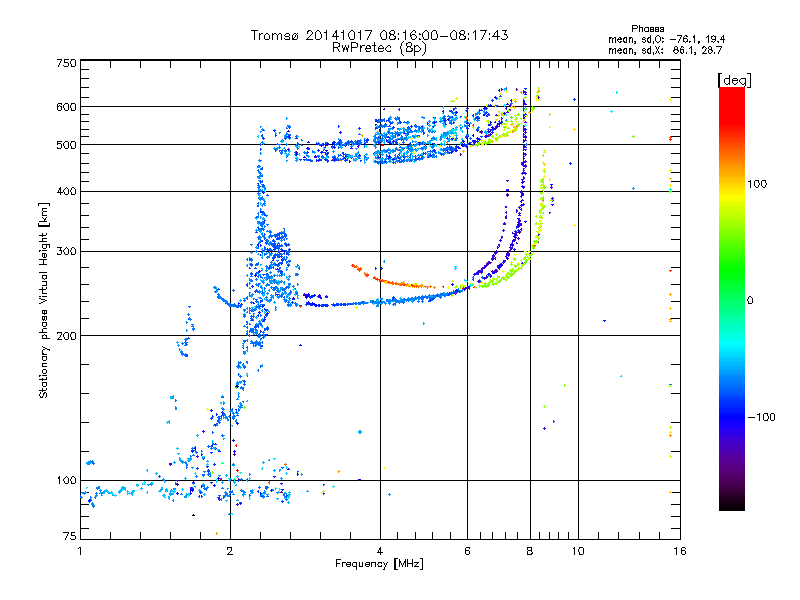
Task: Click the x-axis tick label '8'
Action: coord(530,551)
